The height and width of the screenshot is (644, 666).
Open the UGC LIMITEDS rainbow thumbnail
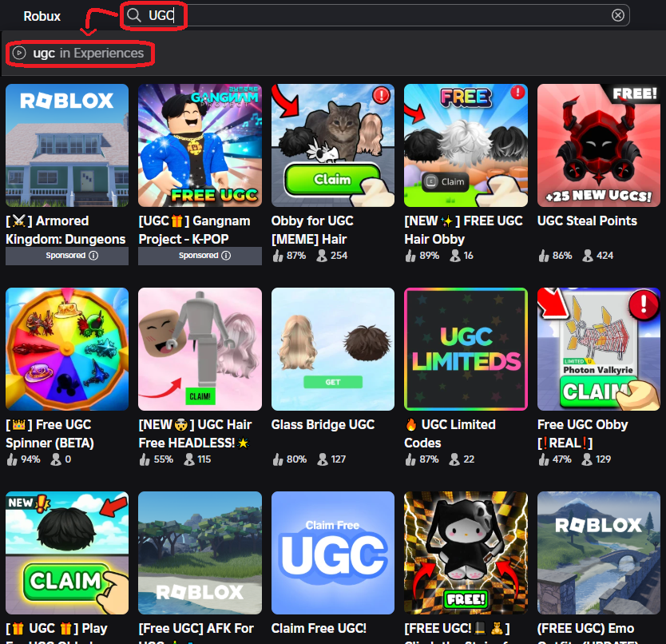click(466, 349)
